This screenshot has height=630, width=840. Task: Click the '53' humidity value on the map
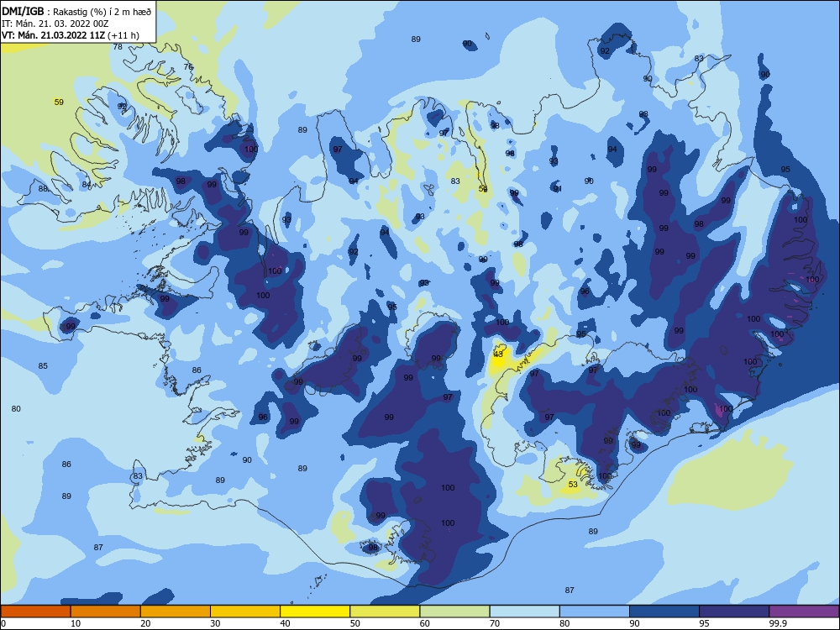point(573,485)
